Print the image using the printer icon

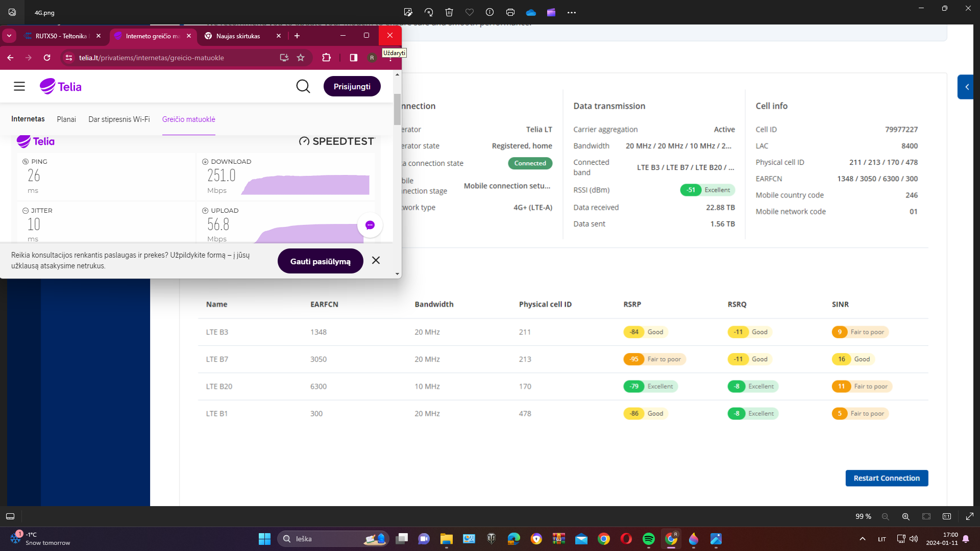click(510, 12)
